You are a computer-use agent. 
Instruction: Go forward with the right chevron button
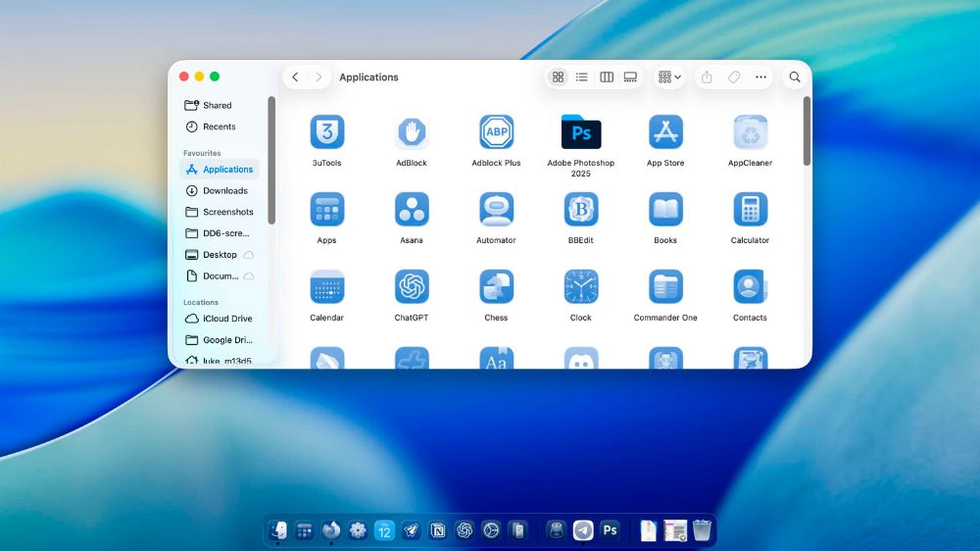coord(318,76)
